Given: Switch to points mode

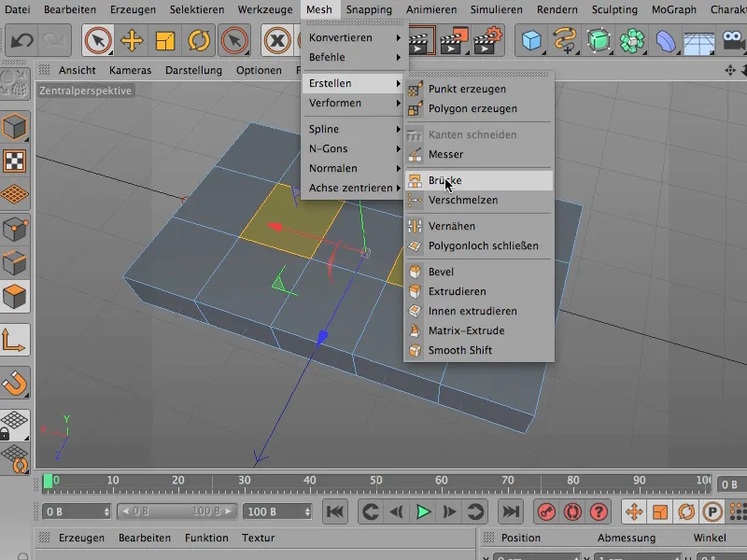Looking at the screenshot, I should click(x=15, y=230).
